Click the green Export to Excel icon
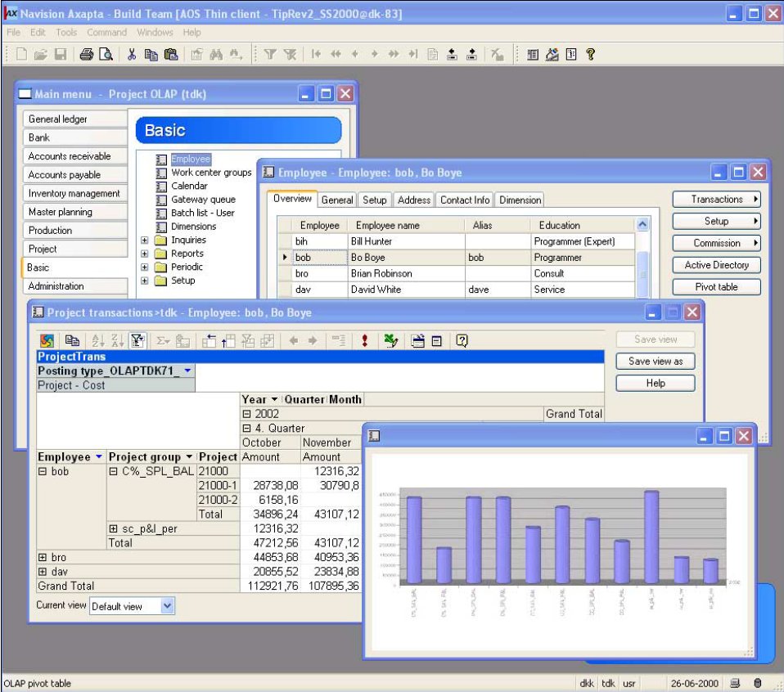The height and width of the screenshot is (692, 784). tap(391, 341)
